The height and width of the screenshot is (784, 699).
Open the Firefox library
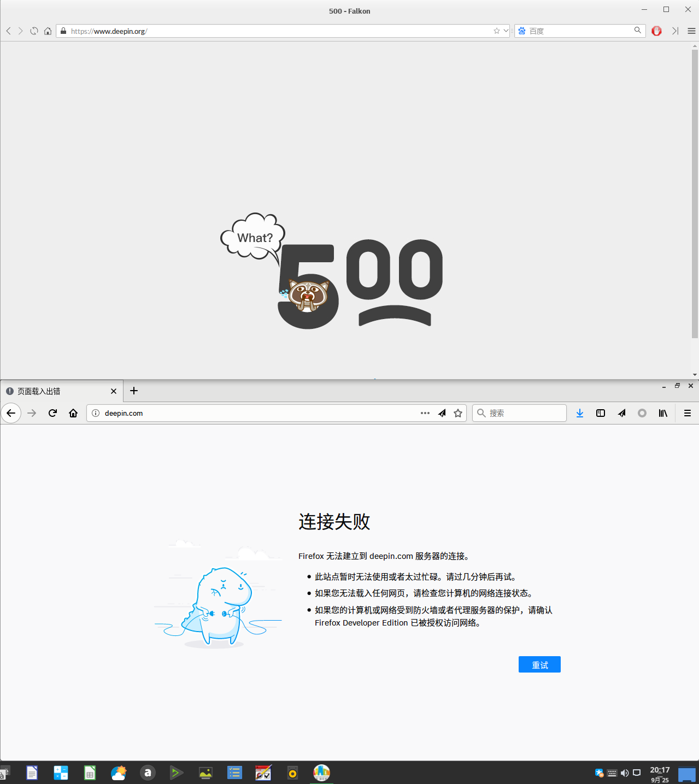point(663,413)
